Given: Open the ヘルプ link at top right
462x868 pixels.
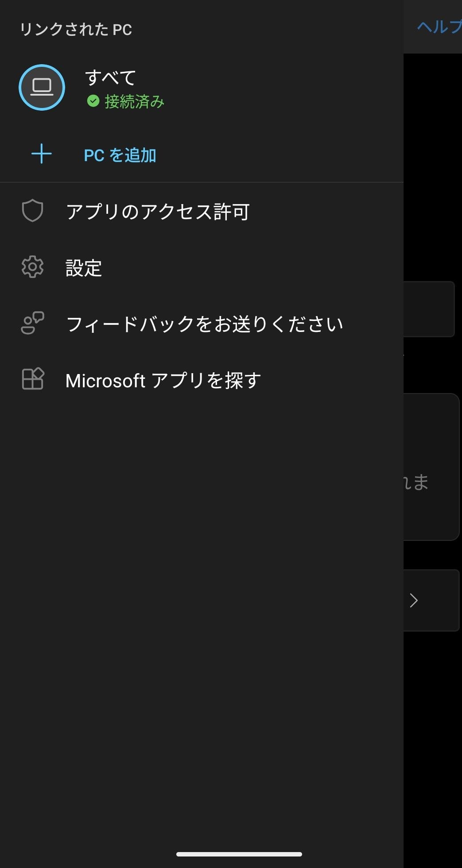Looking at the screenshot, I should tap(439, 27).
